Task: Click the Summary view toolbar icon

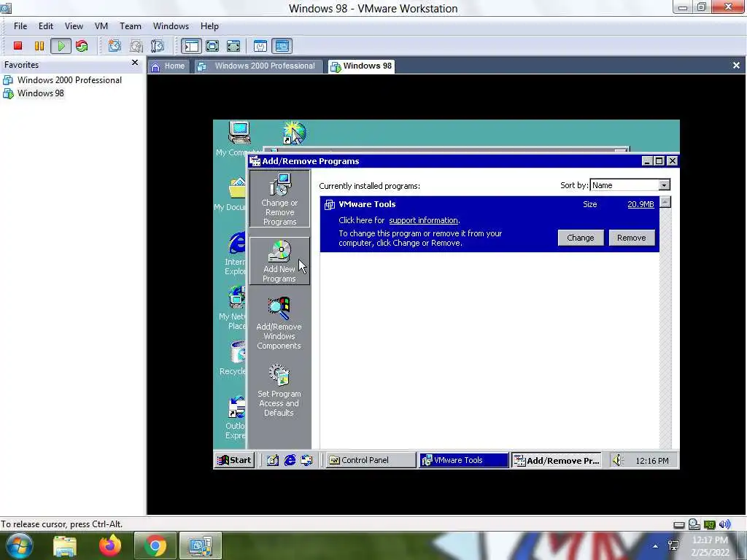Action: (260, 46)
